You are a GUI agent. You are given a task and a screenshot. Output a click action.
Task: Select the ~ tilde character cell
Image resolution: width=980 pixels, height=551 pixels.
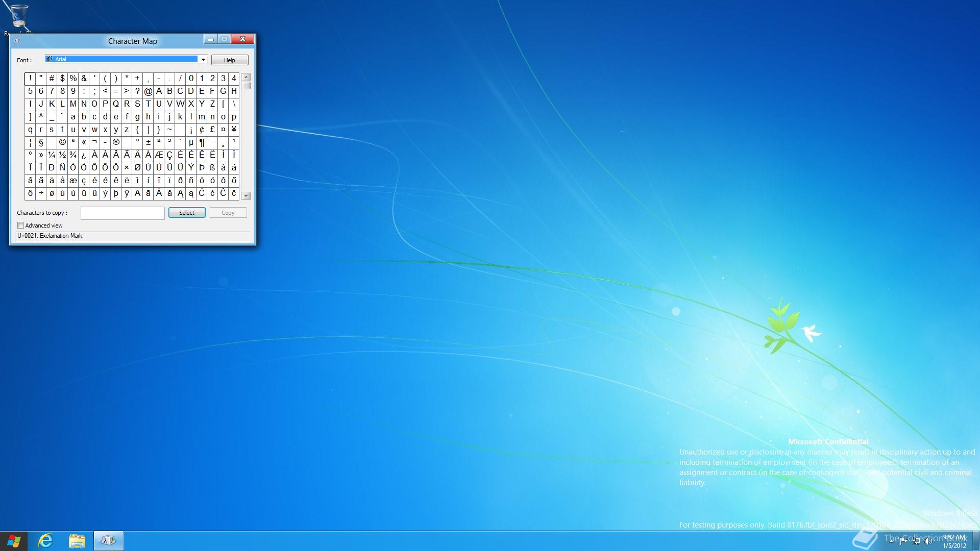click(x=169, y=130)
